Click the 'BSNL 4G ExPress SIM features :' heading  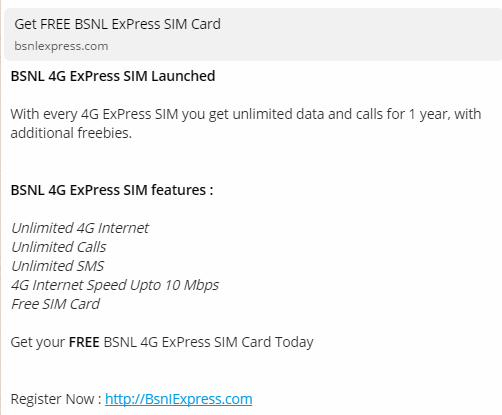click(112, 190)
